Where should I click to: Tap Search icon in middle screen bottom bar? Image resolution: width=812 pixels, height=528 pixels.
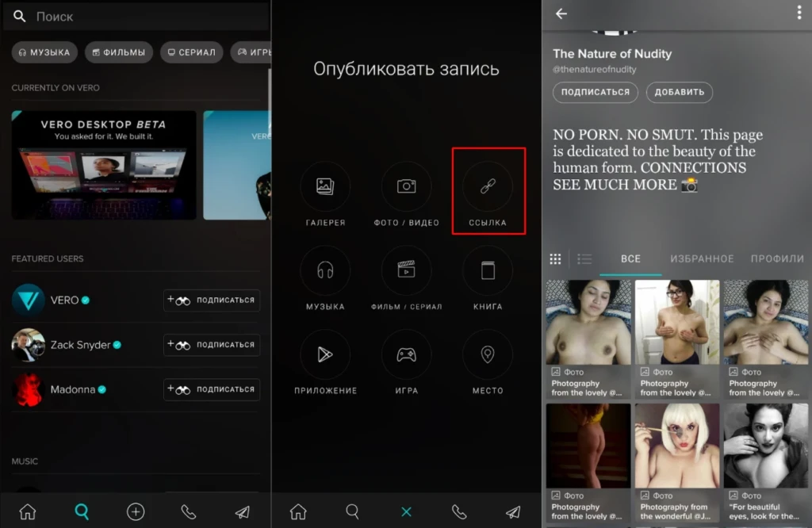(352, 512)
